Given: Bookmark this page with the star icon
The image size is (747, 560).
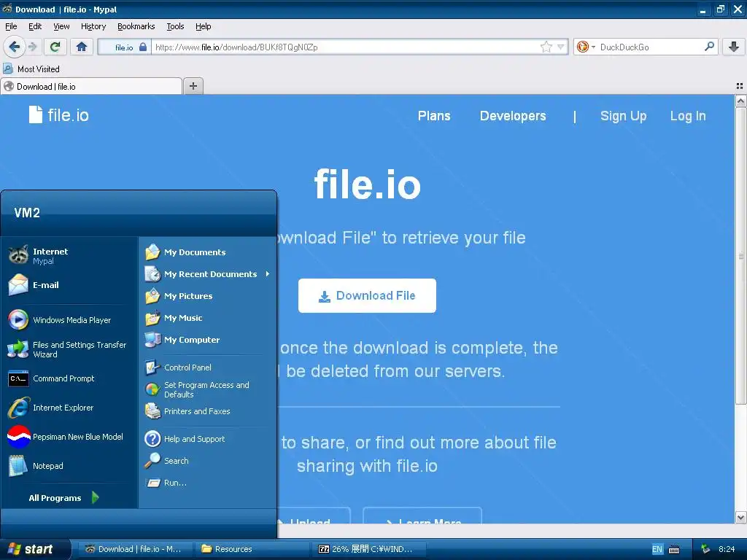Looking at the screenshot, I should click(546, 47).
